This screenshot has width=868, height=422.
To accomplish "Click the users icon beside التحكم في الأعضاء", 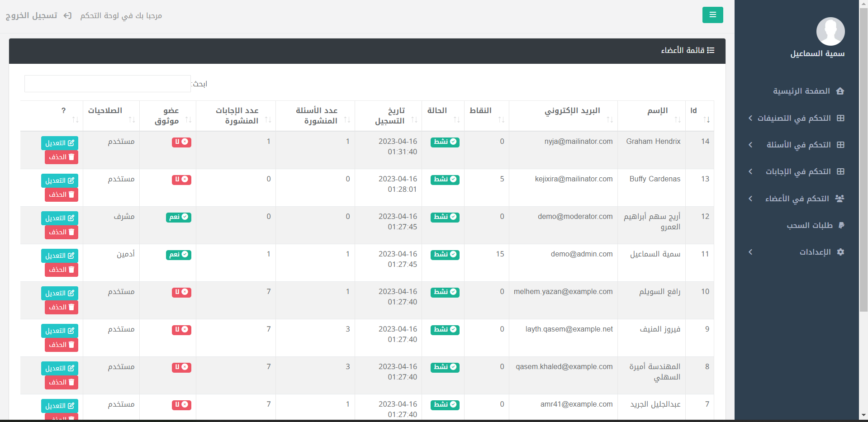I will click(x=840, y=198).
